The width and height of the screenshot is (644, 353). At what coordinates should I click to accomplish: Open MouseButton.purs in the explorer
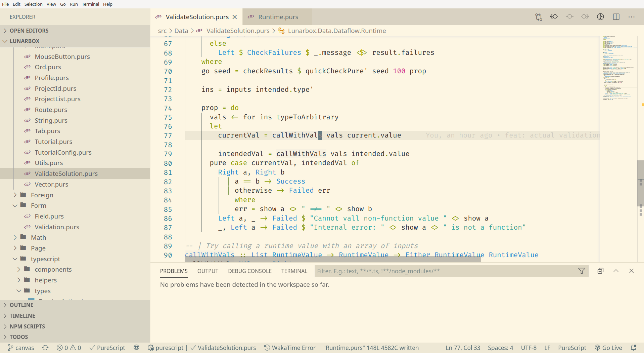tap(75, 56)
